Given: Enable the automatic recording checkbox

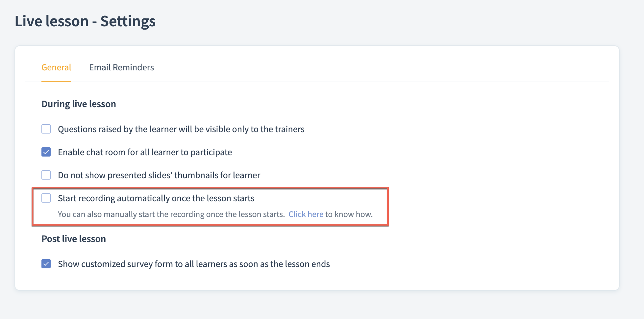Looking at the screenshot, I should tap(46, 198).
